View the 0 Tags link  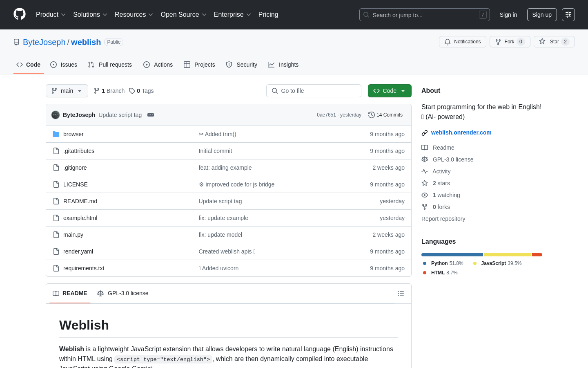coord(141,91)
